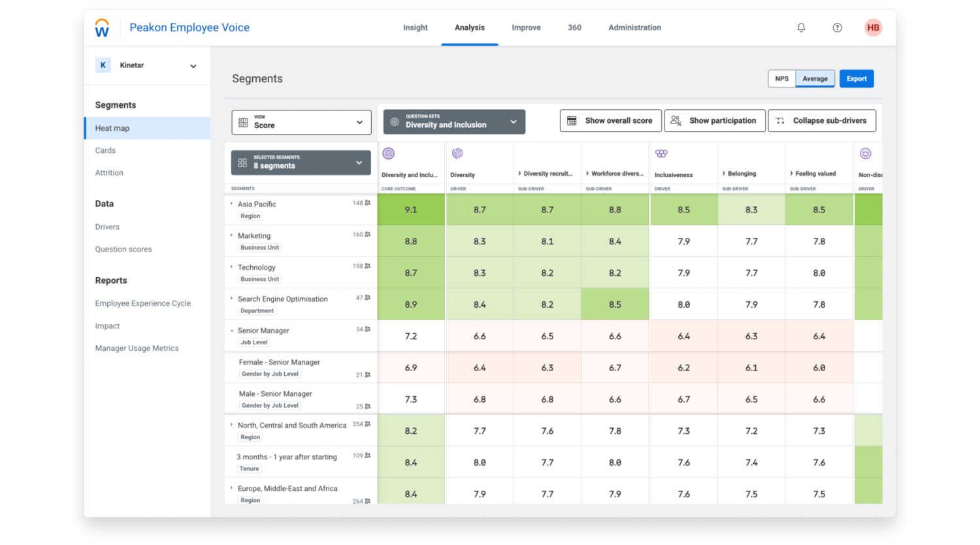Click the Inclusiveness driver column icon

661,154
